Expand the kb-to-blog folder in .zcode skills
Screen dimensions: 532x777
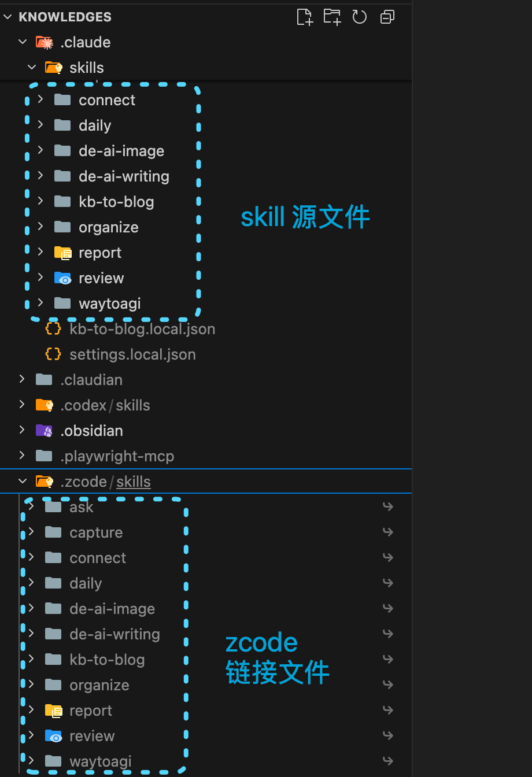tap(31, 659)
